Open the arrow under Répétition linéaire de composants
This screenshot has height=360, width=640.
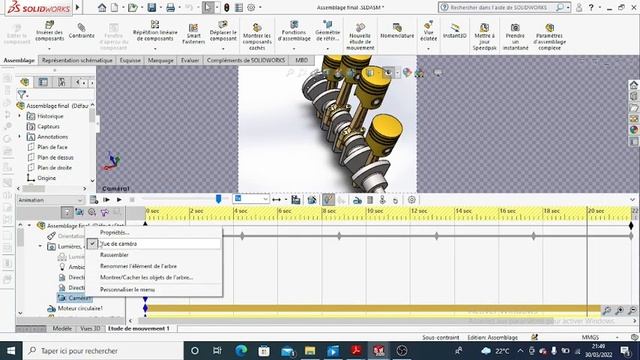click(155, 49)
